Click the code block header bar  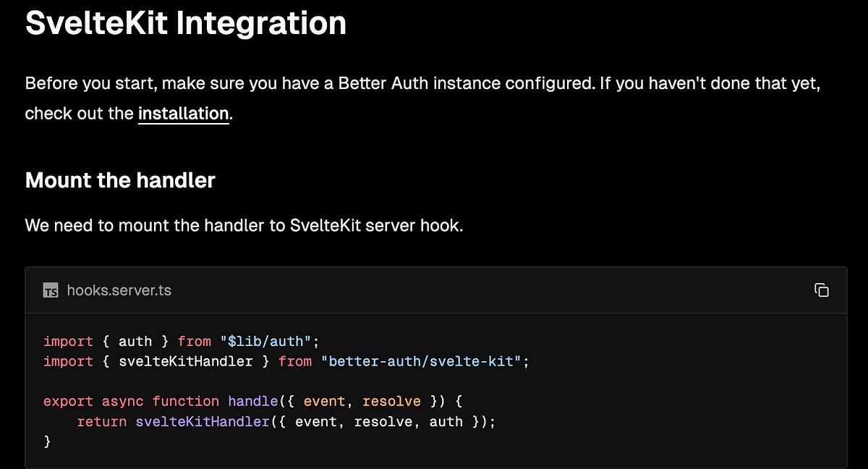coord(434,290)
